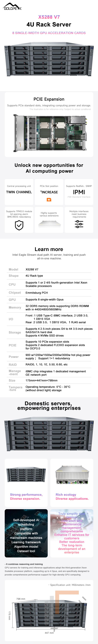Select the Memory row in the spec table

[x=49, y=308]
